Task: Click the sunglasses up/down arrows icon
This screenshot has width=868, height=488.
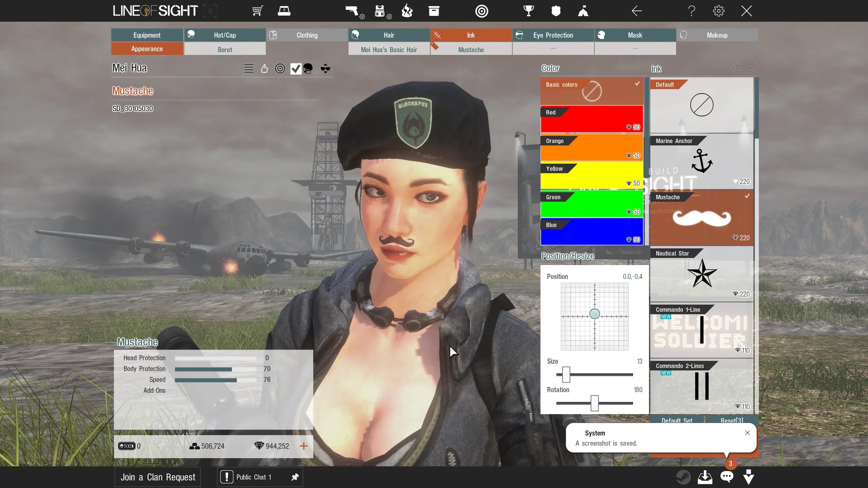Action: pos(325,68)
